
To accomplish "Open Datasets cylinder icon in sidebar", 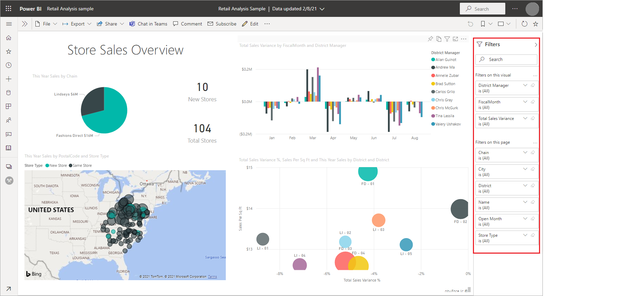I will click(9, 93).
